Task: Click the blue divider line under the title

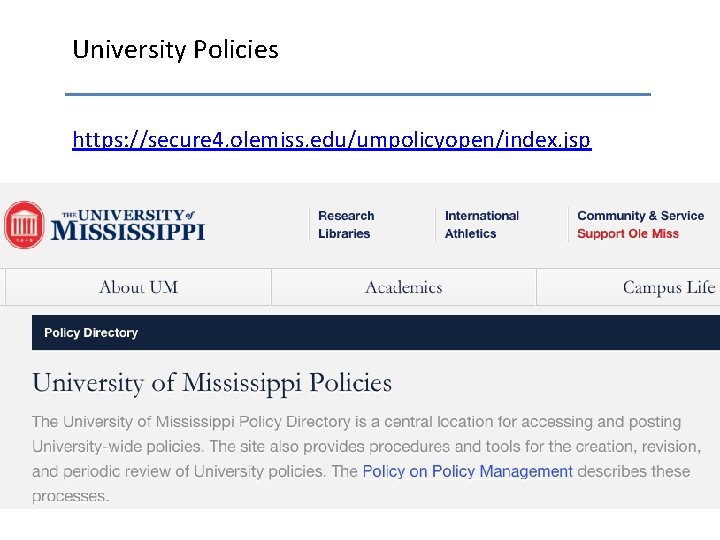Action: point(357,94)
